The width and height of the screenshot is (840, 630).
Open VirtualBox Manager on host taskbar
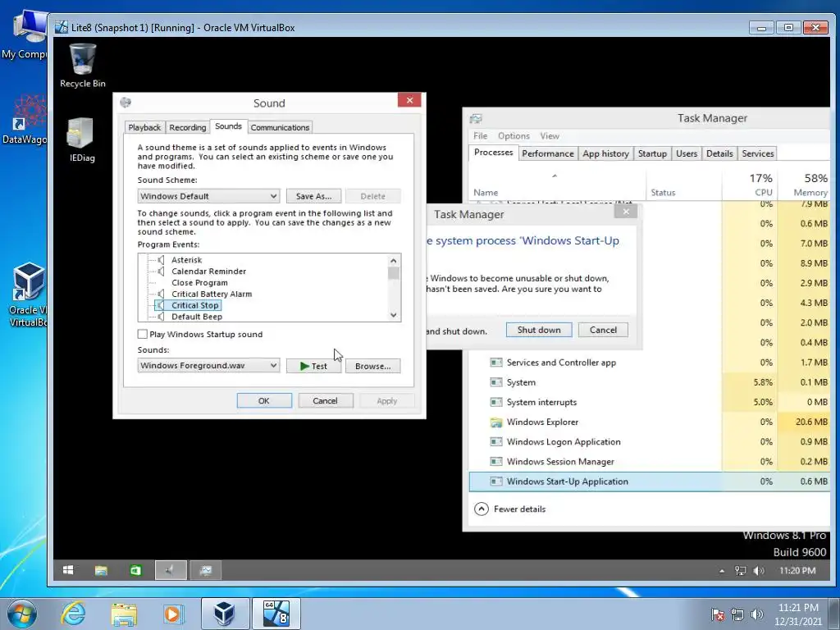tap(225, 614)
